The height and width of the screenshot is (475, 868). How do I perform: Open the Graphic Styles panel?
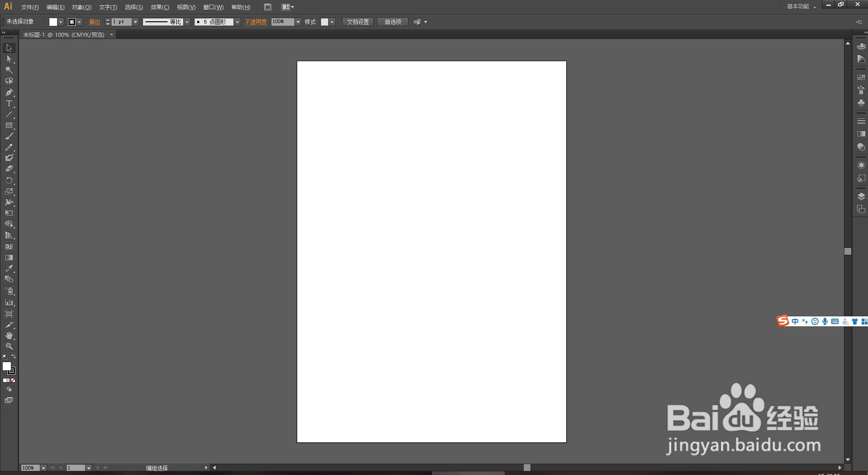861,179
